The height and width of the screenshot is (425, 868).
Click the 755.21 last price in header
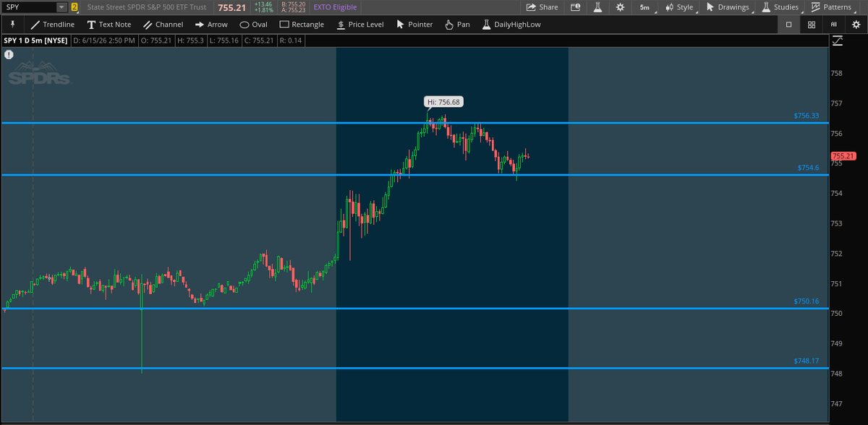(234, 7)
